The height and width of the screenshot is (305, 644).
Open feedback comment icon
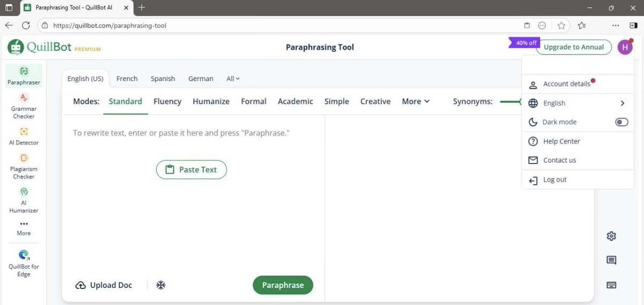coord(611,261)
